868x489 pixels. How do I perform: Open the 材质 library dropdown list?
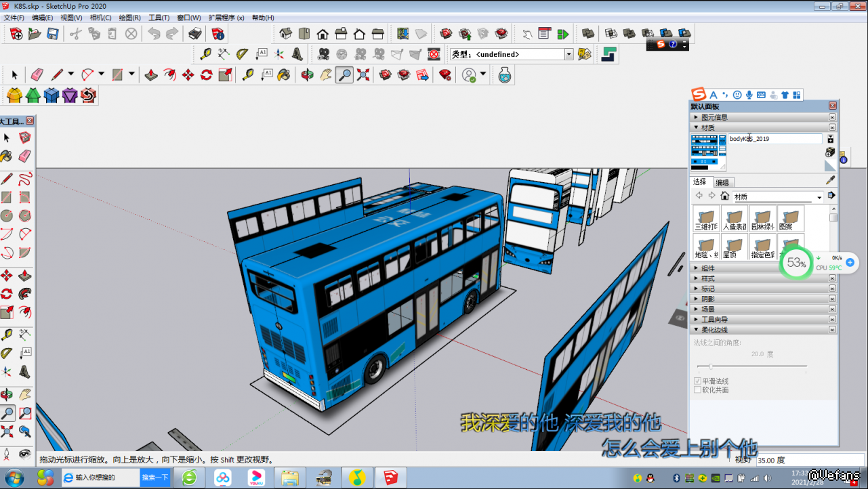click(x=819, y=197)
